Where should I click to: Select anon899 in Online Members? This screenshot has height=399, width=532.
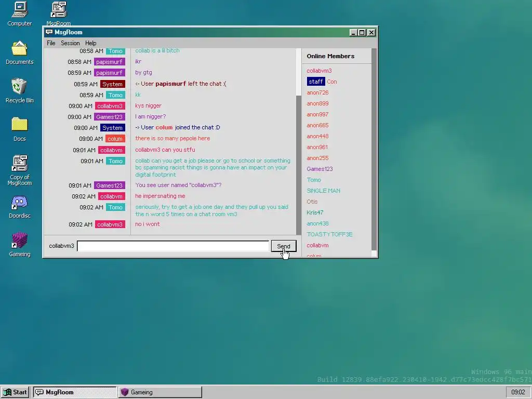tap(317, 103)
